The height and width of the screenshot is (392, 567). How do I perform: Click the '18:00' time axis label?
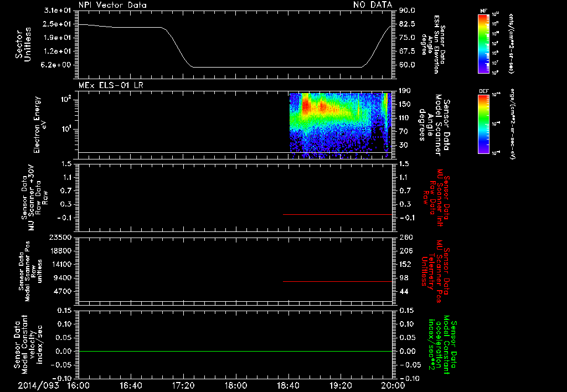236,385
